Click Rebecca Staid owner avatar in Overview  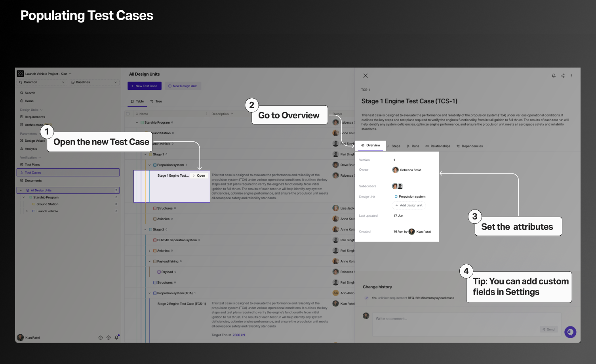pyautogui.click(x=395, y=170)
